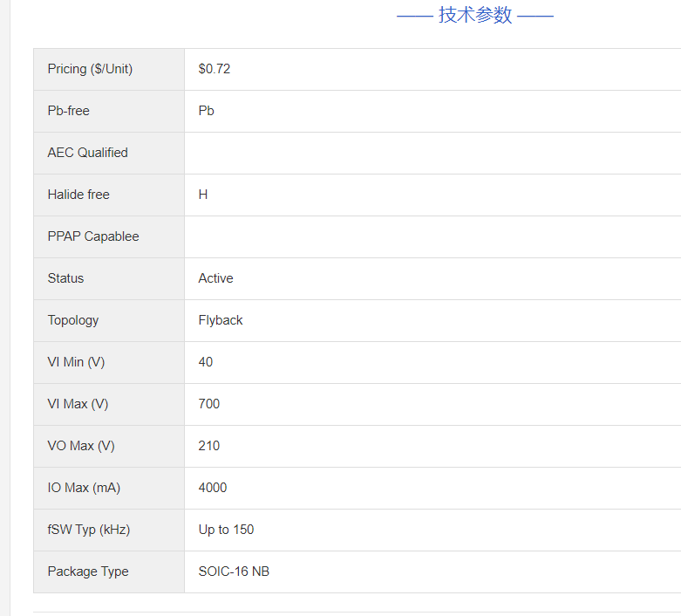681x616 pixels.
Task: Select the AEC Qualified label
Action: (87, 153)
